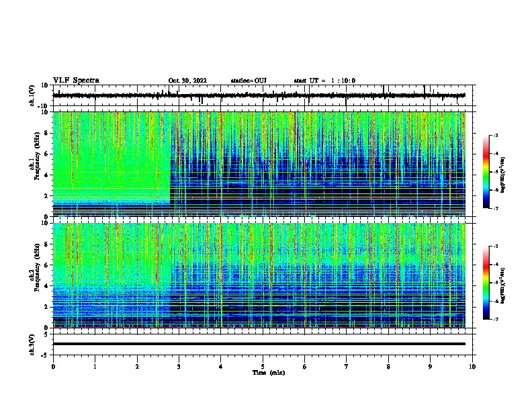Select the date text Oct. 30, 2022
This screenshot has width=532, height=411.
point(187,81)
